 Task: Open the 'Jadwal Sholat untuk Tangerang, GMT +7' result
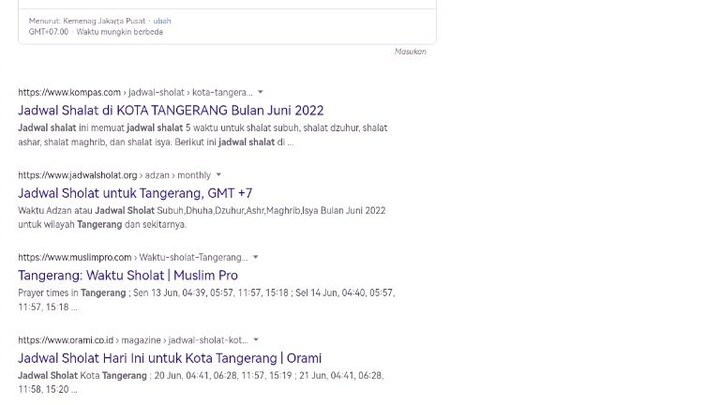[135, 193]
